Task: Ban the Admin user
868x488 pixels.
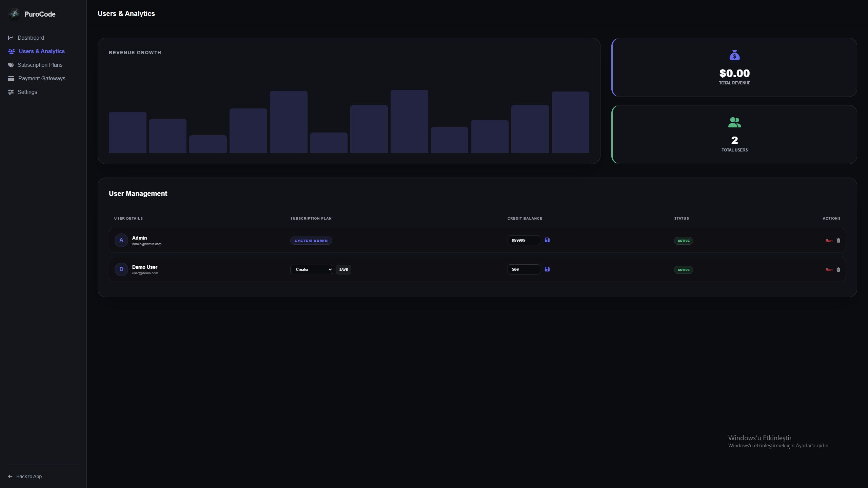Action: point(829,241)
